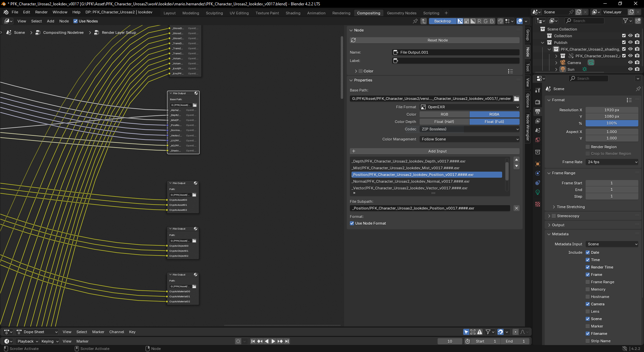
Task: Open Dope Sheet Channel menu
Action: click(x=116, y=332)
